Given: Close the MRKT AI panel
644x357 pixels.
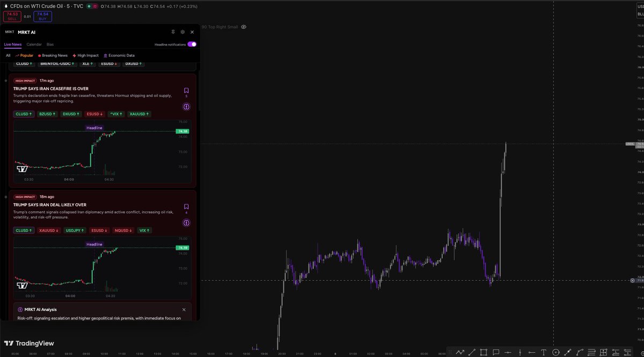Looking at the screenshot, I should click(x=192, y=32).
